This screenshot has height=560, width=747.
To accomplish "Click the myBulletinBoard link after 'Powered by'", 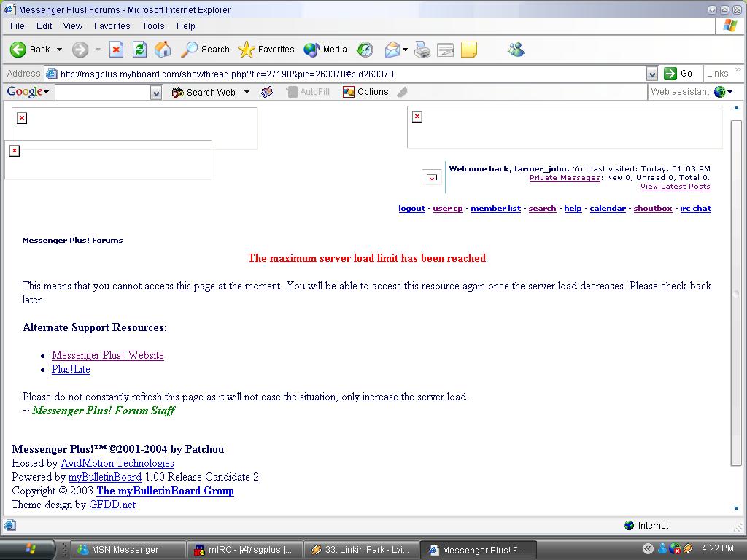I will tap(105, 477).
